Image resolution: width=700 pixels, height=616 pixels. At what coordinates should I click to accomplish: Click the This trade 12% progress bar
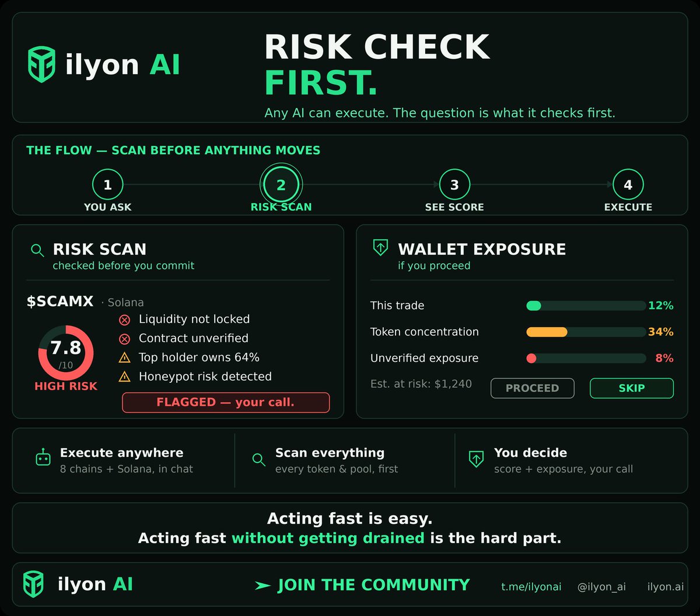(586, 306)
